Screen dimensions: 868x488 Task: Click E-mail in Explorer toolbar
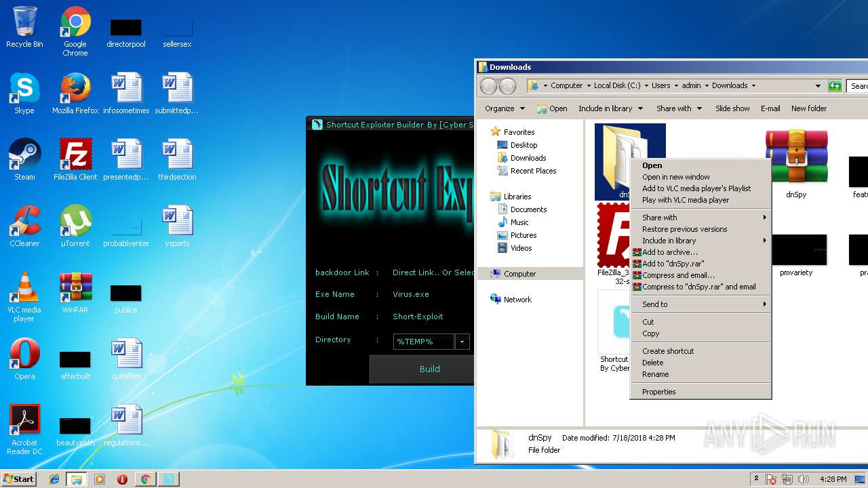[x=770, y=108]
